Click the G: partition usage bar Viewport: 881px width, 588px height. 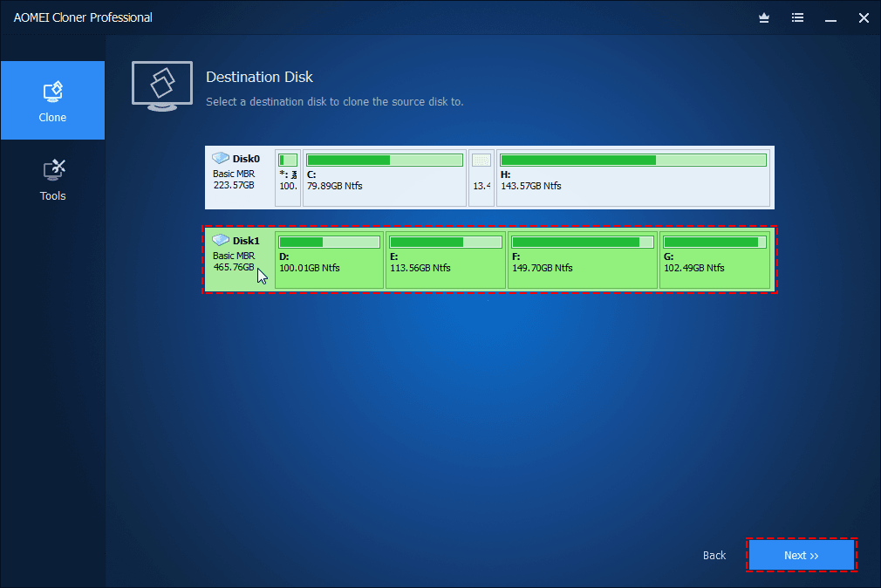click(714, 243)
